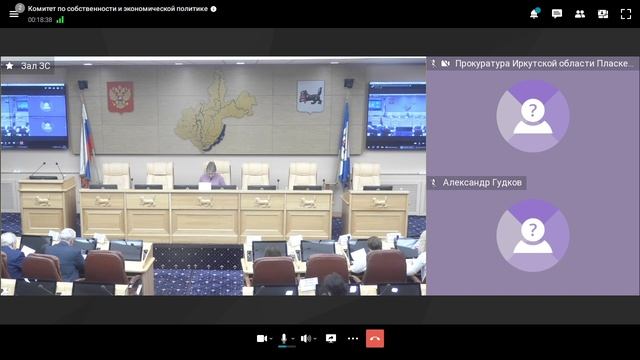Viewport: 640px width, 360px height.
Task: Toggle the camera on or off
Action: pos(262,338)
